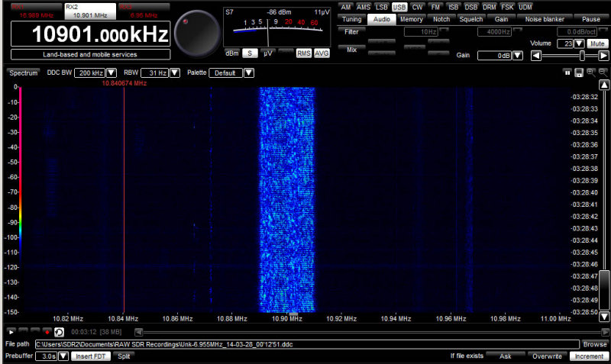The height and width of the screenshot is (364, 611).
Task: Open the Squelch tab
Action: tap(471, 19)
